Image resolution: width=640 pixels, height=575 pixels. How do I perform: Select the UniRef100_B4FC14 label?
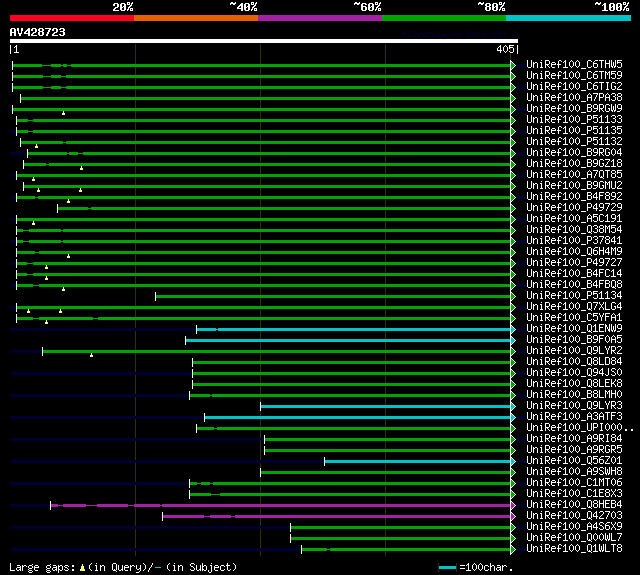pos(574,274)
